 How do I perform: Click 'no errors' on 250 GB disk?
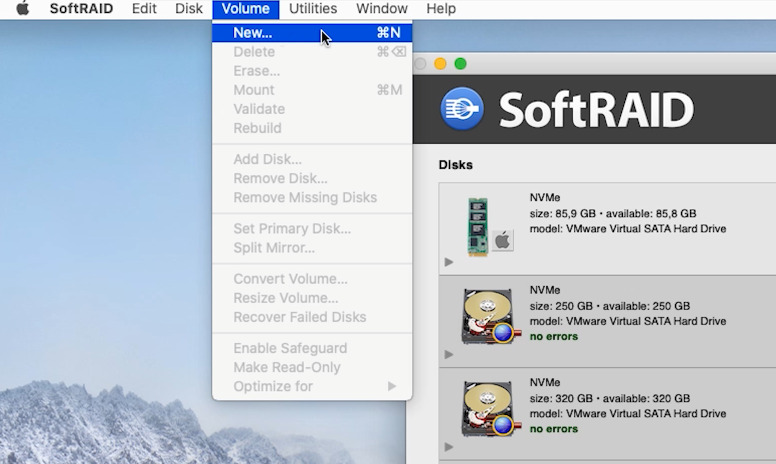pos(554,336)
